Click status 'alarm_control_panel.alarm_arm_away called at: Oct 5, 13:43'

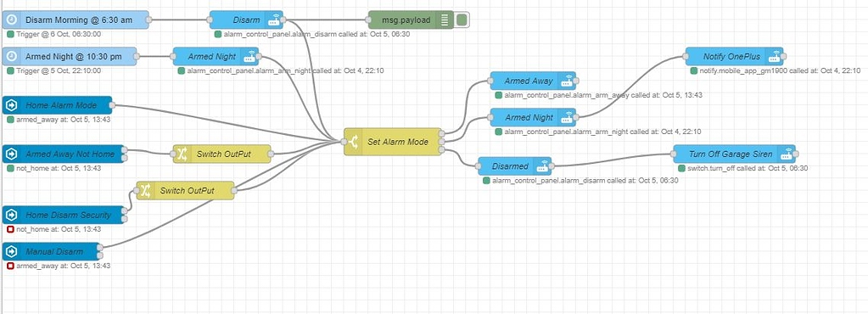(x=603, y=95)
